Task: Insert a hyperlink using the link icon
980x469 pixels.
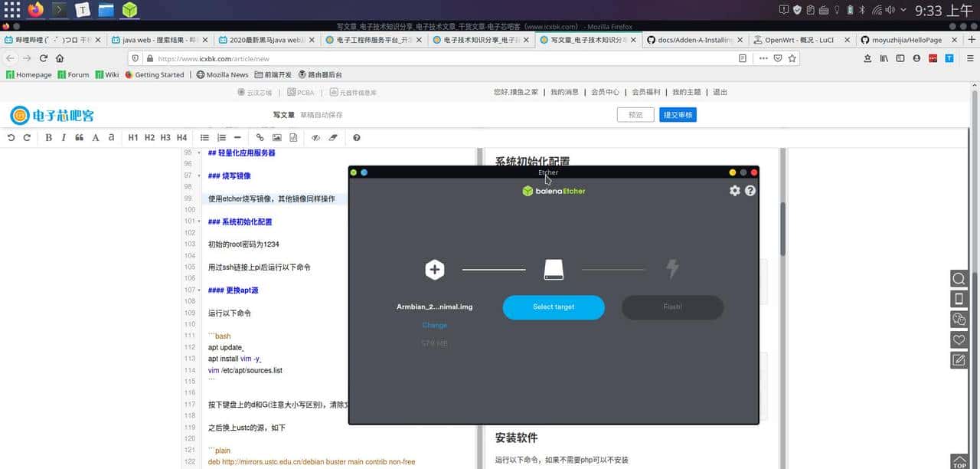Action: [260, 138]
